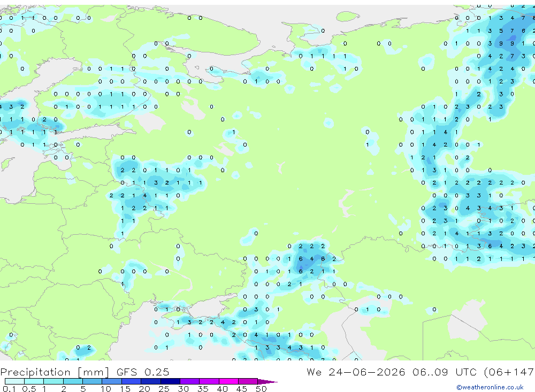
Task: Click the legend swatch between 45 and 50
Action: pos(248,381)
